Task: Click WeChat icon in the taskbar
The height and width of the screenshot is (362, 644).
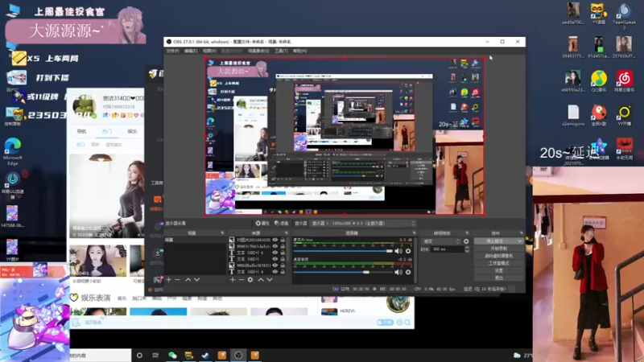Action: [x=172, y=356]
